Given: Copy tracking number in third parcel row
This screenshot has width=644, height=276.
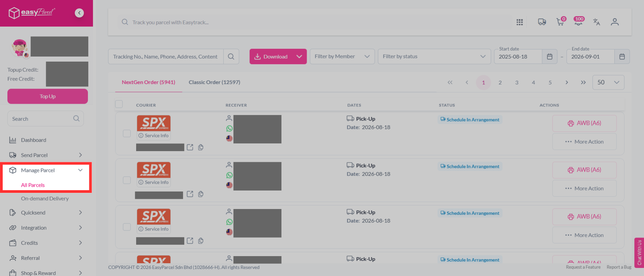Looking at the screenshot, I should point(201,241).
